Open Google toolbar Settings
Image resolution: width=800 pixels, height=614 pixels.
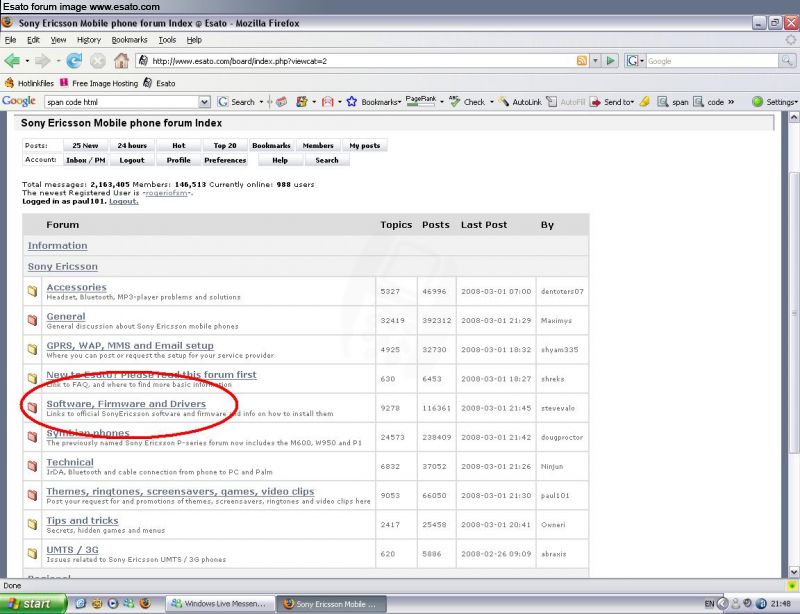[x=773, y=102]
